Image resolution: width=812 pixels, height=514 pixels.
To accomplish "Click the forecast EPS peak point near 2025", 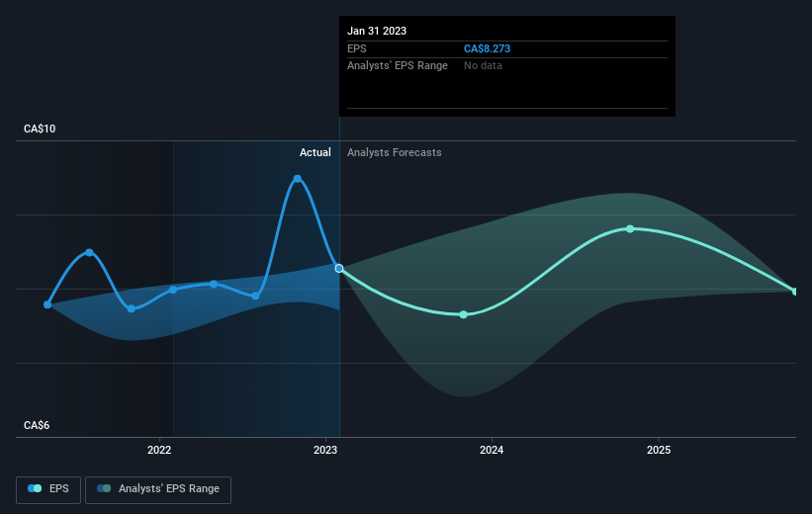I will pos(630,228).
